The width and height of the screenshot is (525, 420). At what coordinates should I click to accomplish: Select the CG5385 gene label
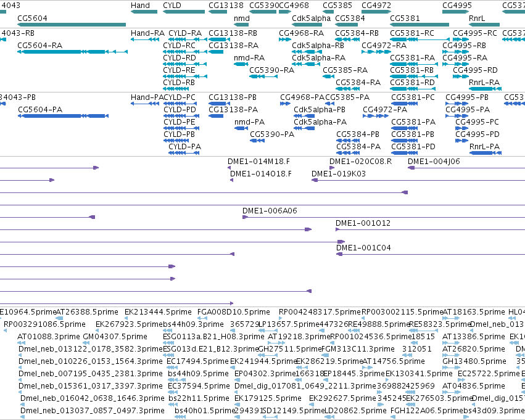(x=337, y=6)
